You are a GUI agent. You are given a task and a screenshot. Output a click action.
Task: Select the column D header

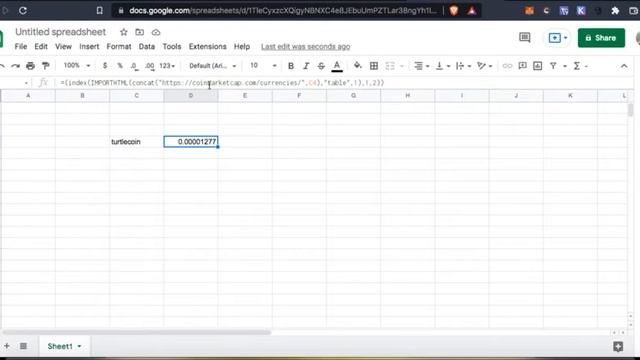coord(191,96)
